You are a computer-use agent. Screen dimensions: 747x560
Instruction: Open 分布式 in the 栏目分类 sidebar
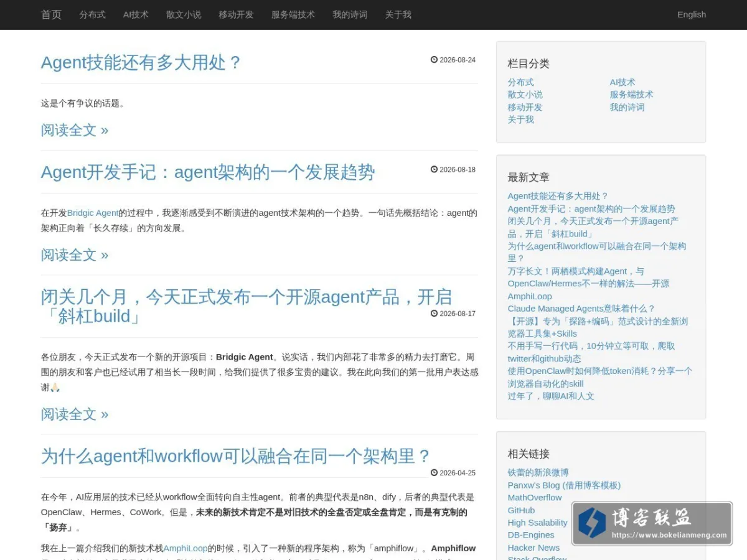pyautogui.click(x=520, y=82)
